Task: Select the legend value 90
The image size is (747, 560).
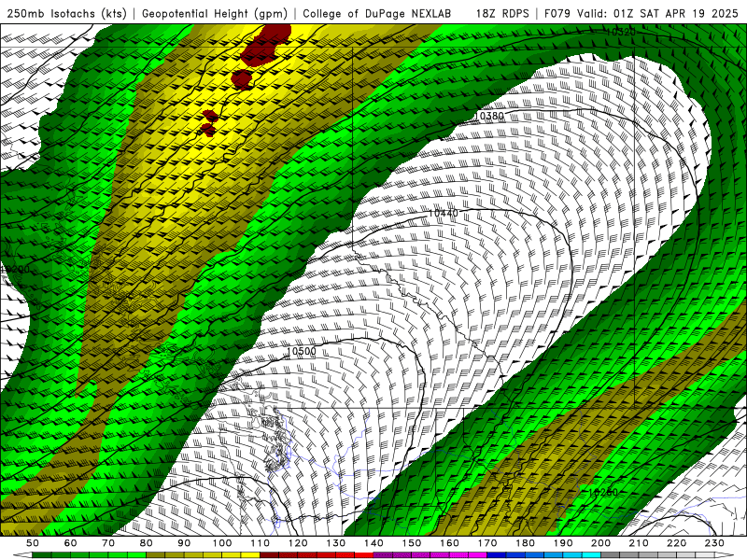Action: coord(184,543)
